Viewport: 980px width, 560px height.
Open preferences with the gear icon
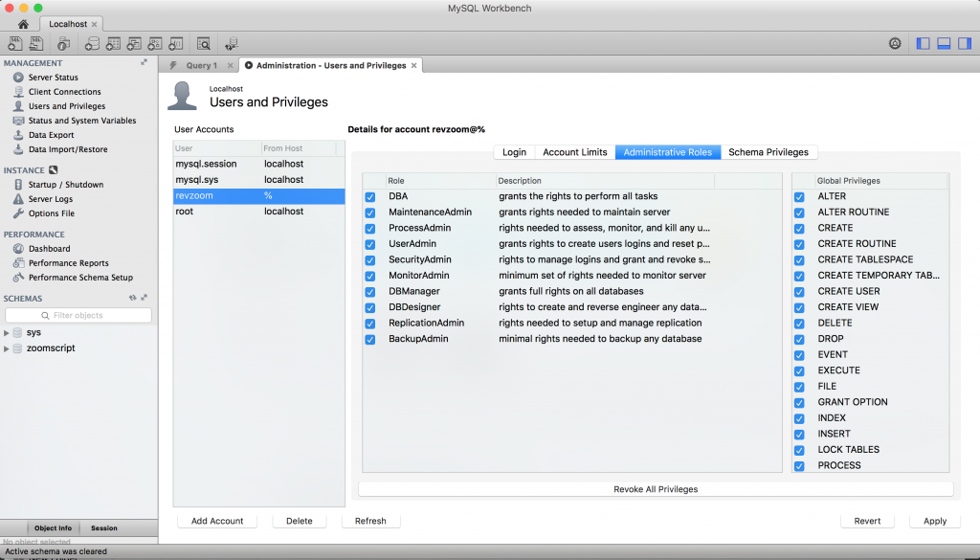[895, 43]
